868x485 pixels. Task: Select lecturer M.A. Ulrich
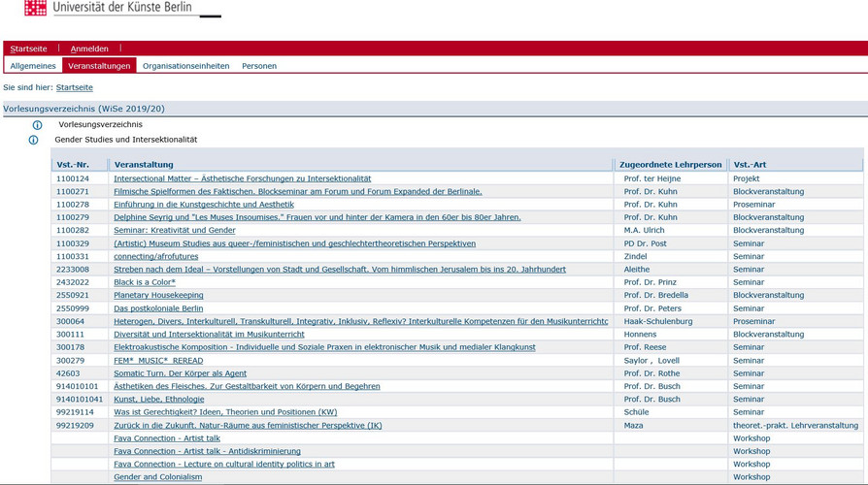coord(644,230)
